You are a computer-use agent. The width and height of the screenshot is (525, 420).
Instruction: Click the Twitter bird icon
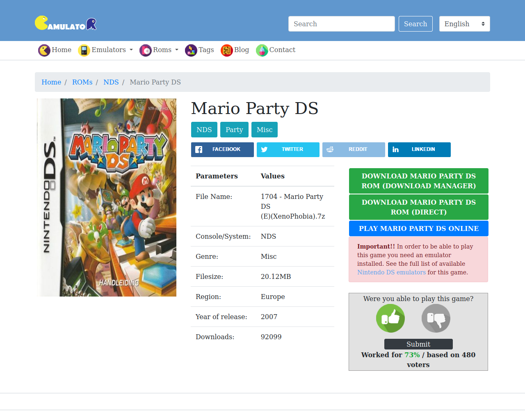(264, 150)
